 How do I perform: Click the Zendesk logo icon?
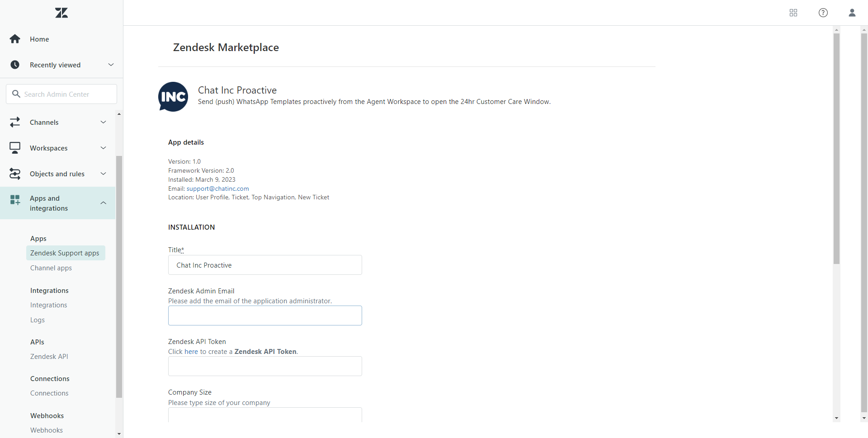[x=61, y=13]
